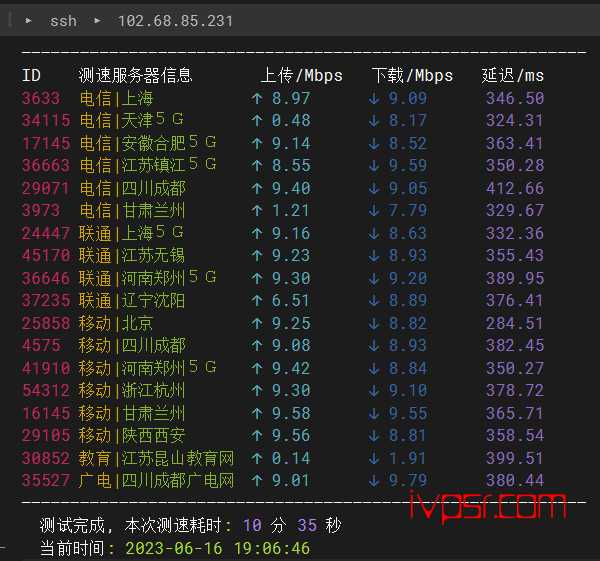
Task: Click server ID 35527
Action: pos(46,480)
